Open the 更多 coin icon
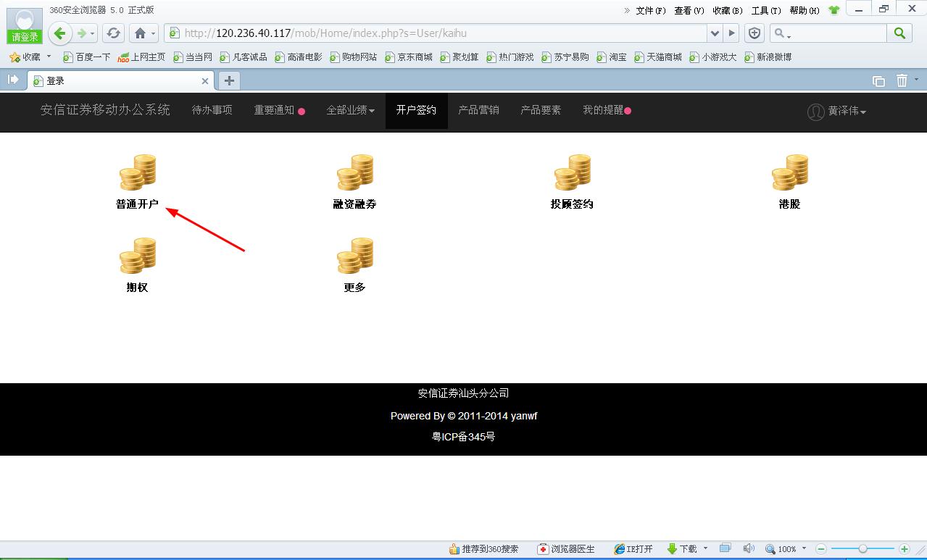927x560 pixels. click(x=355, y=256)
